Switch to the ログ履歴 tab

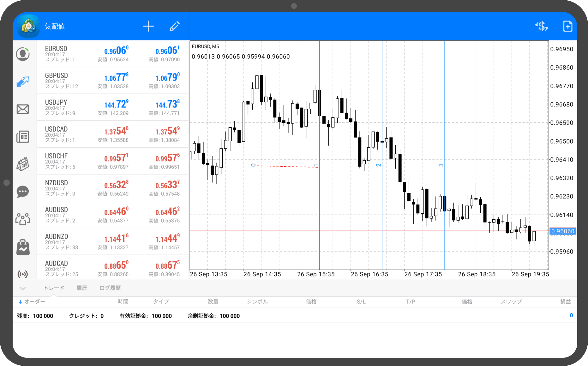click(110, 288)
